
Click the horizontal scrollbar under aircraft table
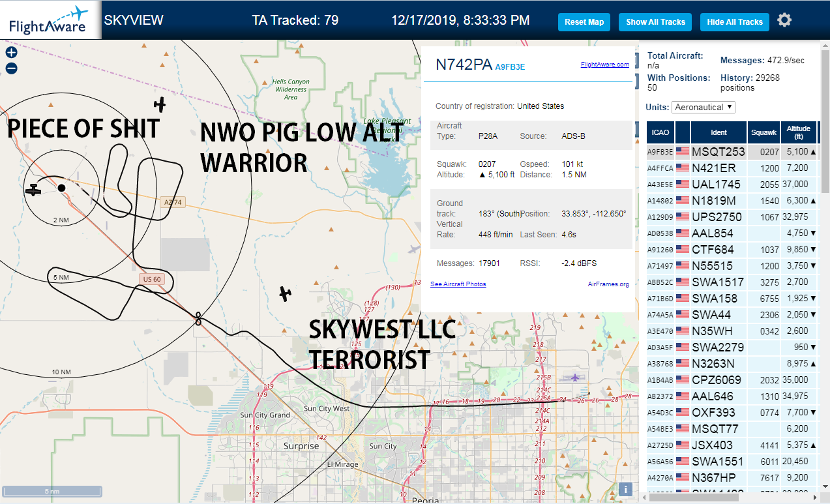pyautogui.click(x=694, y=497)
